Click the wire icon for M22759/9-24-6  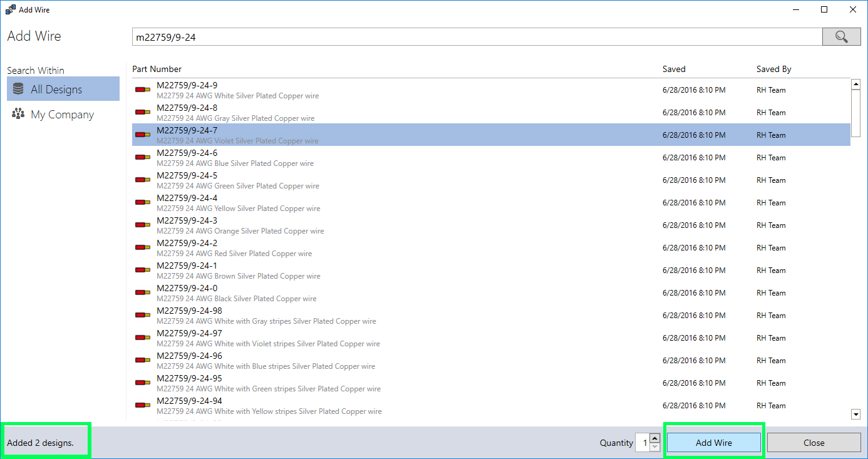click(x=143, y=158)
